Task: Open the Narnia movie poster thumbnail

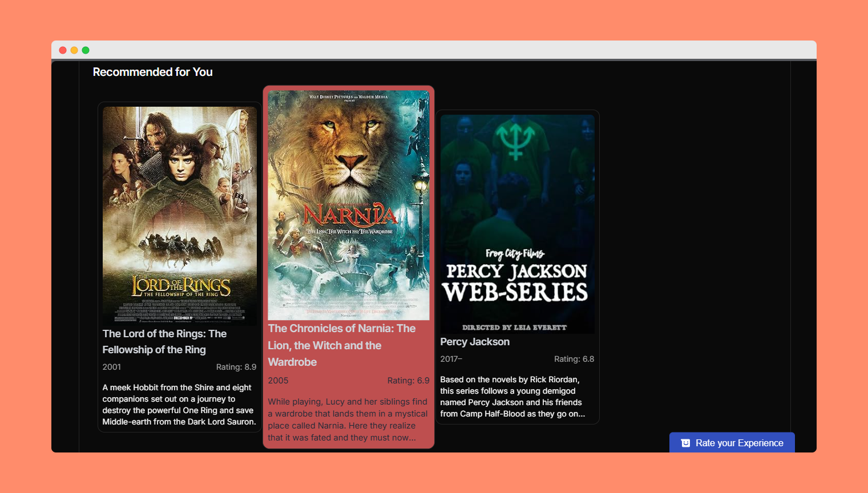Action: pos(349,205)
